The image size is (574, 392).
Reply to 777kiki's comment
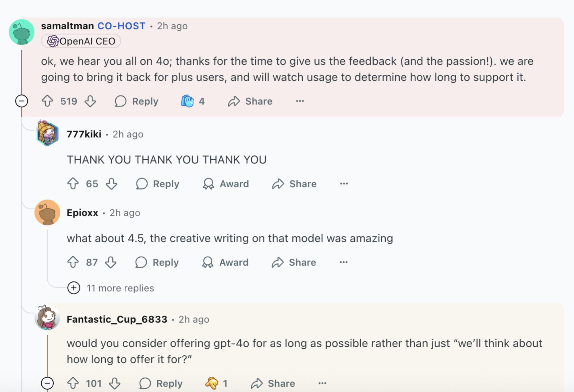158,184
